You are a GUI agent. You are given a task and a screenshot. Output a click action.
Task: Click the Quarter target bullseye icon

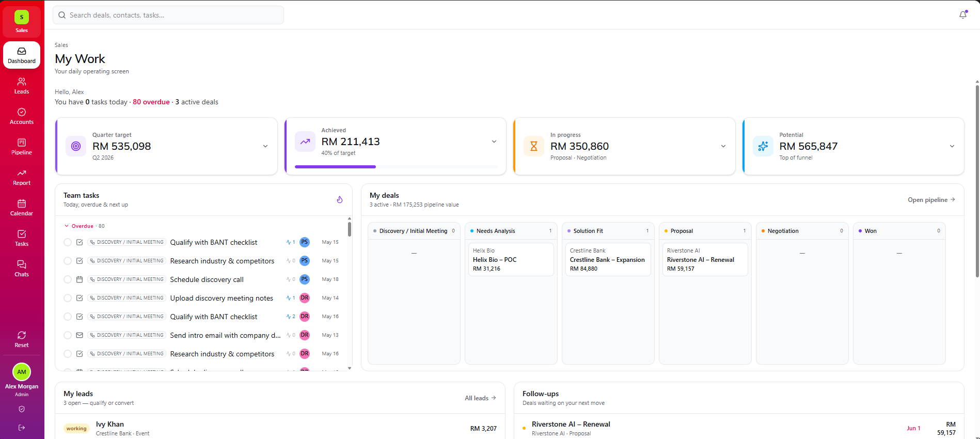76,146
